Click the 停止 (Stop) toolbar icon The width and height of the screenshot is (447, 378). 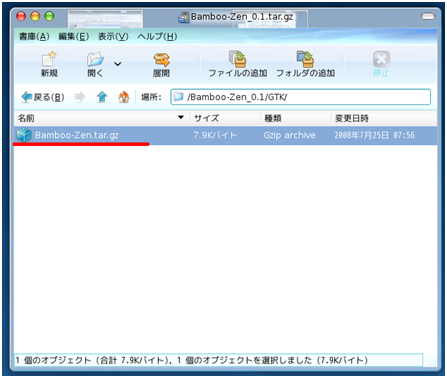click(381, 59)
